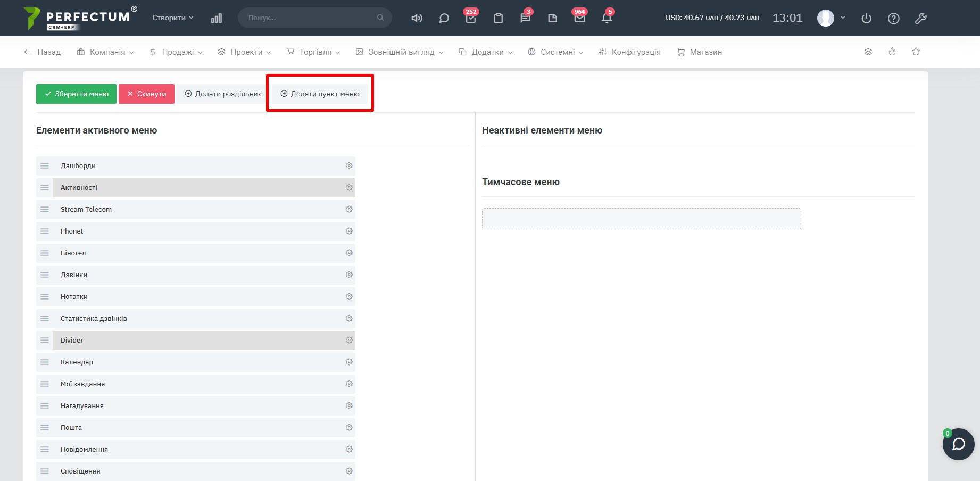Image resolution: width=980 pixels, height=481 pixels.
Task: Click the power logout icon
Action: 866,19
